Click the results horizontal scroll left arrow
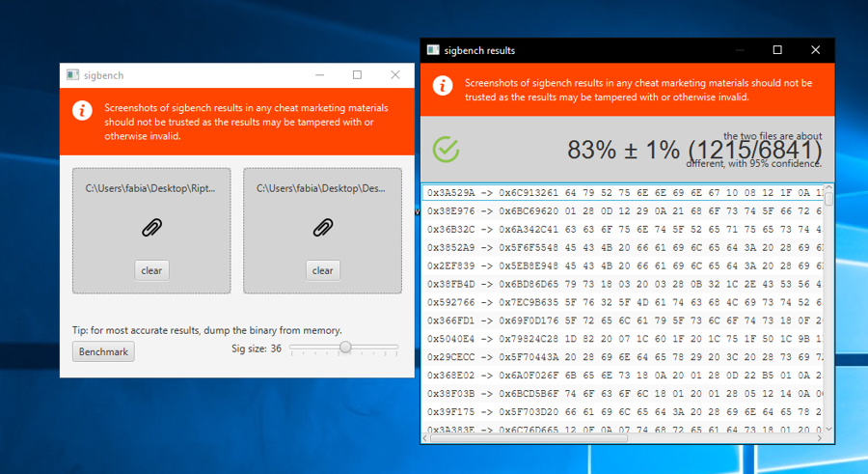The width and height of the screenshot is (868, 474). tap(427, 438)
